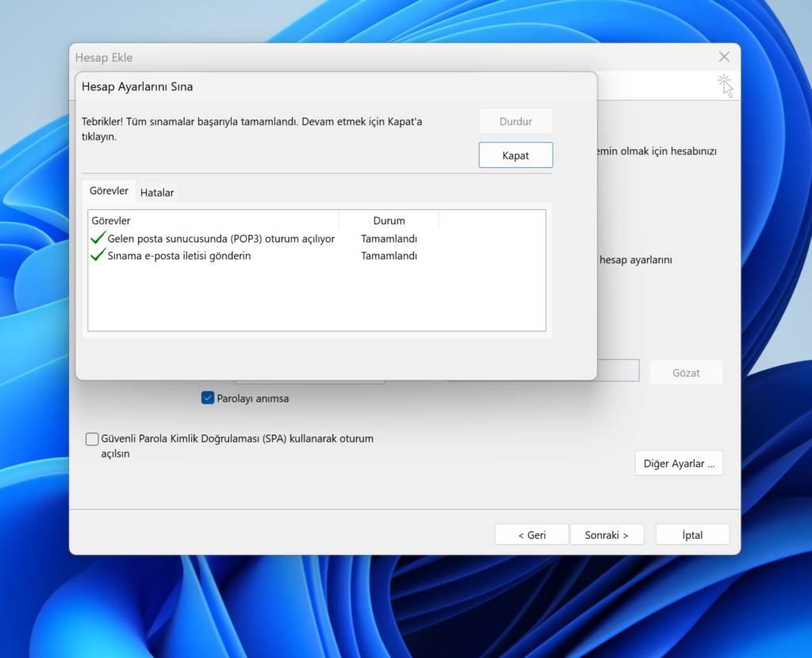Screen dimensions: 812x658
Task: Click the cursor sparkle icon in Hesap Ekle header
Action: [x=725, y=85]
